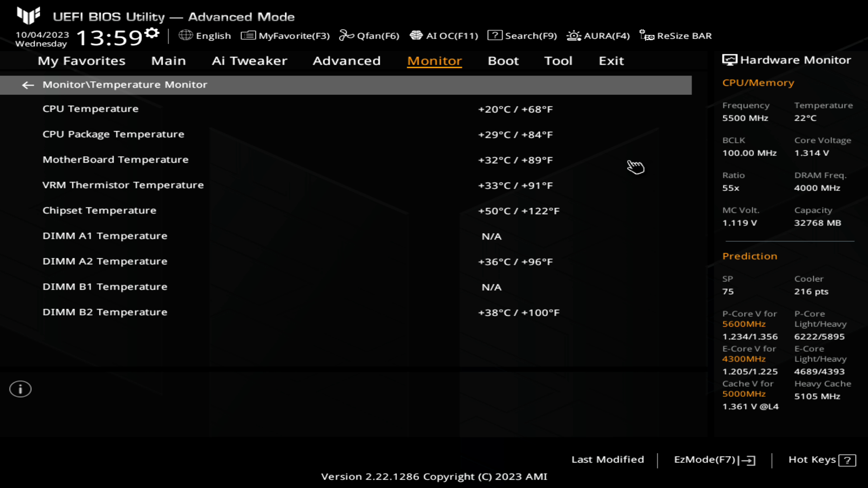
Task: Switch to Boot tab
Action: click(x=503, y=61)
